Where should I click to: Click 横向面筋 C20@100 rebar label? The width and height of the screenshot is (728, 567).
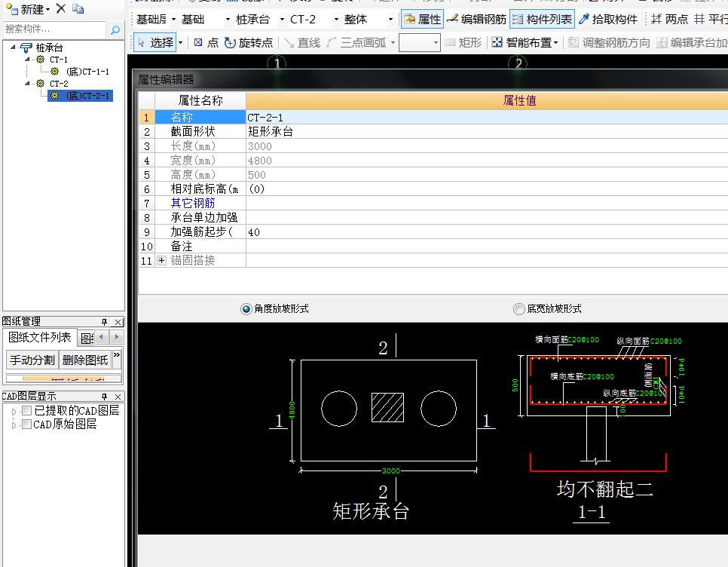(x=567, y=340)
